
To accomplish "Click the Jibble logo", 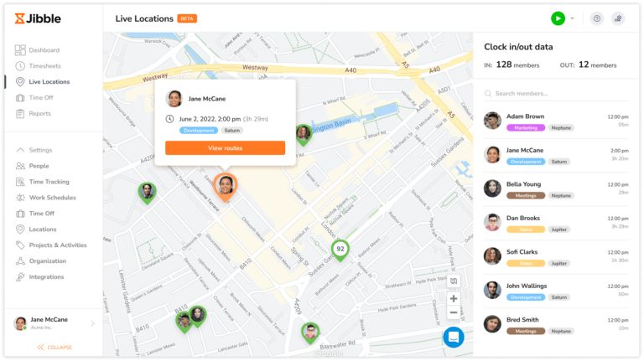I will (x=38, y=18).
